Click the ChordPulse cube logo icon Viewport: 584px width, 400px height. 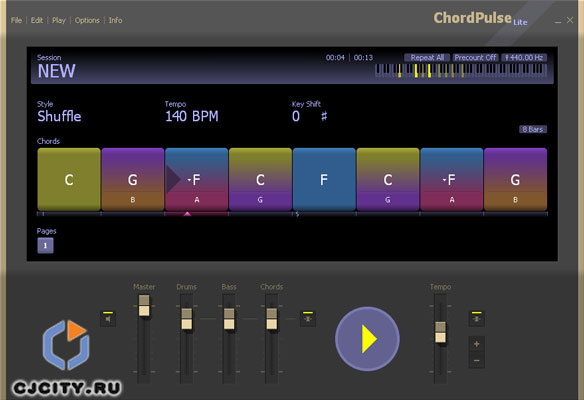click(x=66, y=345)
